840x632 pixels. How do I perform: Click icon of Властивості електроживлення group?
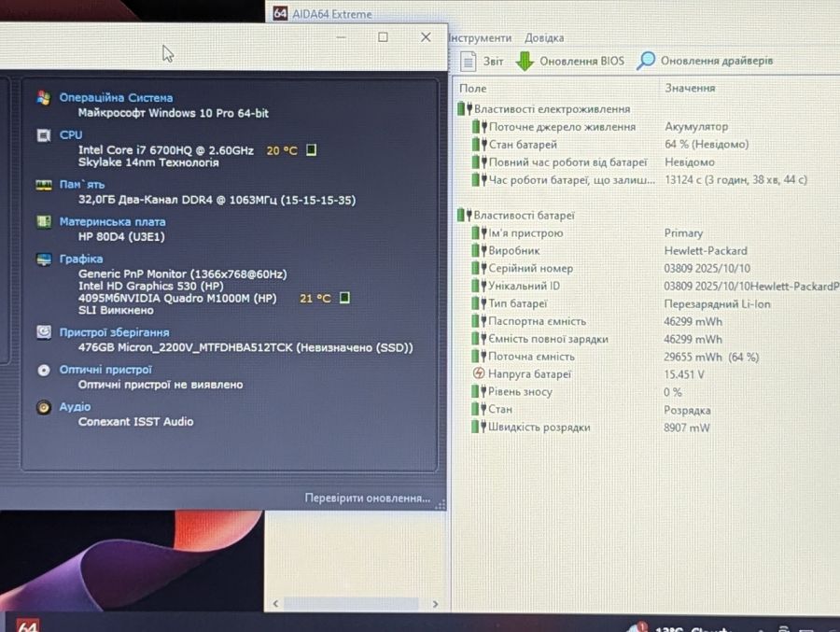tap(465, 109)
